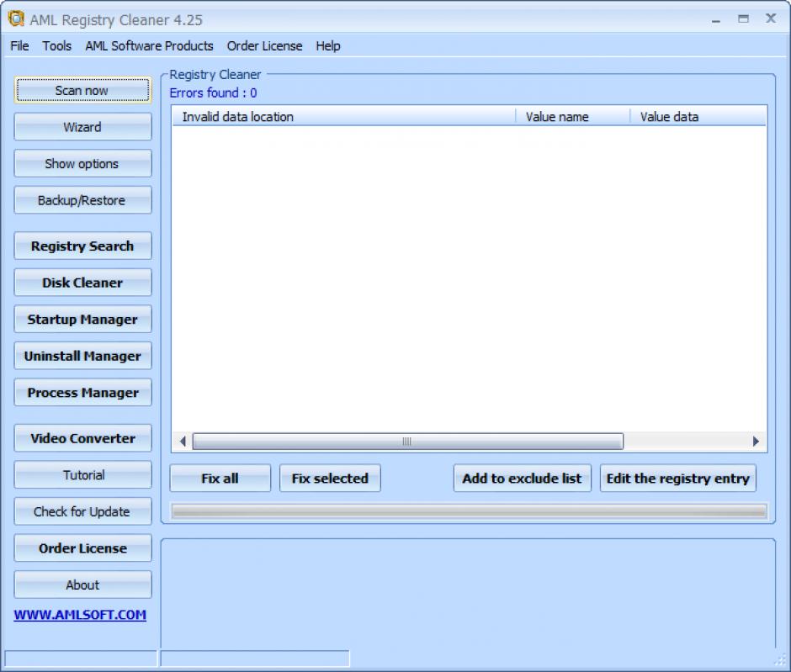Open the File menu
791x672 pixels.
coord(19,46)
